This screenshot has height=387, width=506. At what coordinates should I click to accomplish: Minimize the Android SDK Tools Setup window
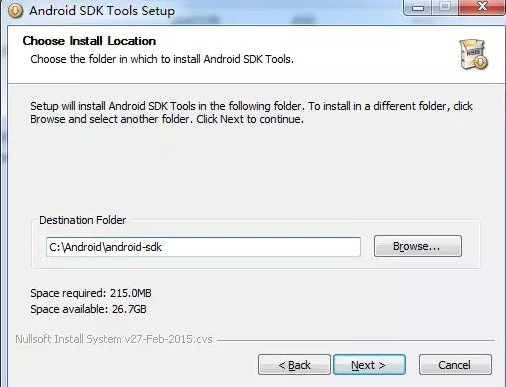point(417,7)
